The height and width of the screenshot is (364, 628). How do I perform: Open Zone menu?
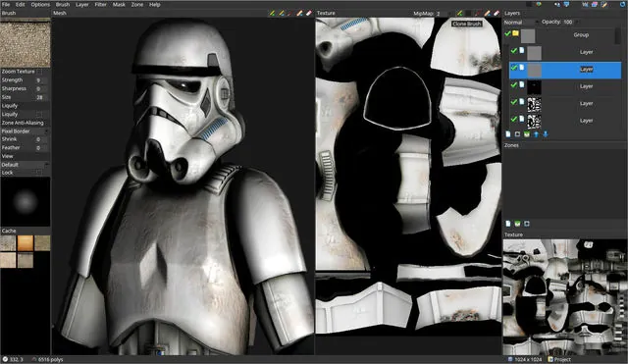click(137, 4)
